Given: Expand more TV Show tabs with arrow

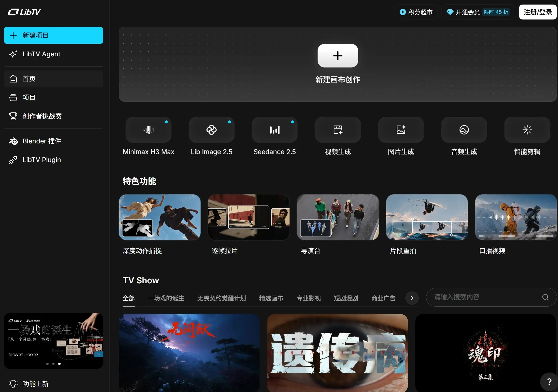Looking at the screenshot, I should coord(412,298).
